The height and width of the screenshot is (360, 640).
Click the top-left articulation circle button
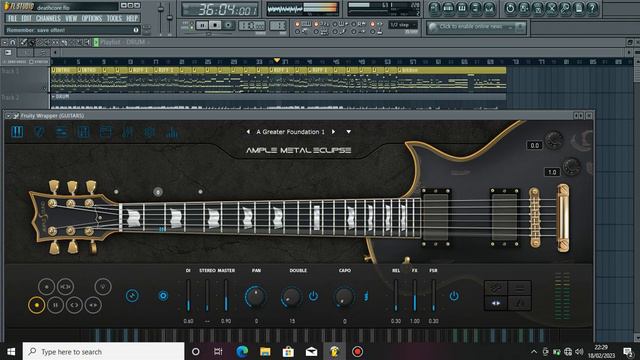click(46, 287)
